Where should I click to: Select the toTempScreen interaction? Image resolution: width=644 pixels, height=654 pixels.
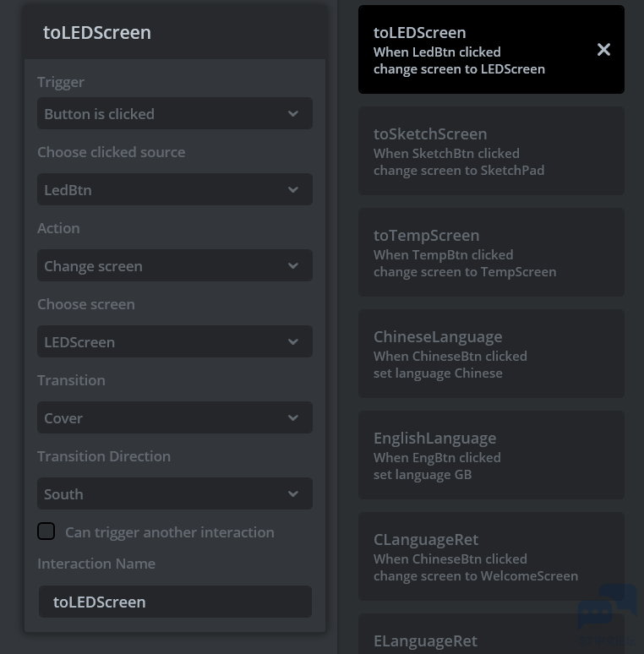[x=490, y=253]
